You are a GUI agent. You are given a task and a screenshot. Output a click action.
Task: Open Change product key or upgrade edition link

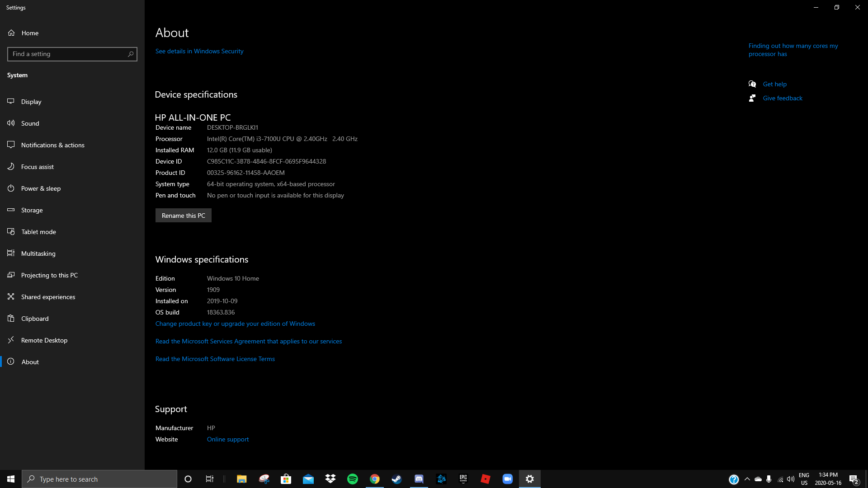coord(235,324)
